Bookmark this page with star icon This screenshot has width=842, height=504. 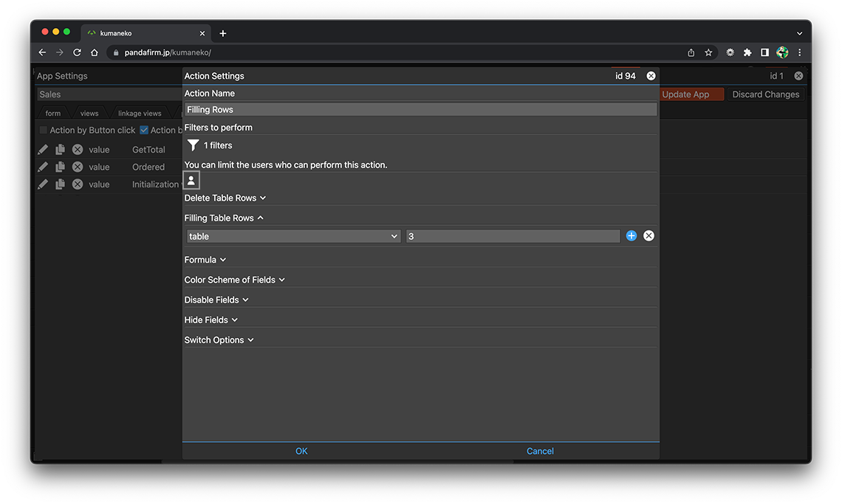point(708,52)
